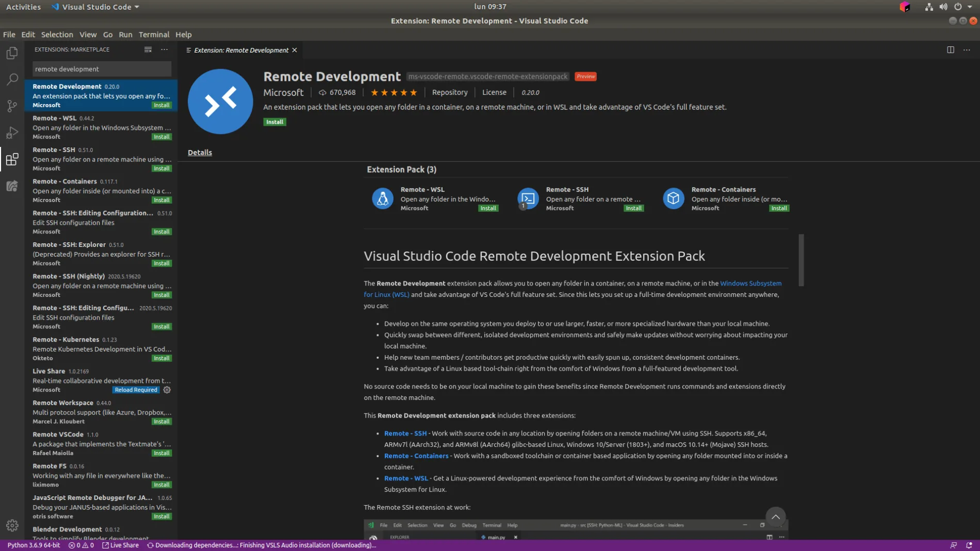The height and width of the screenshot is (551, 980).
Task: Install Remote - SSH from sidebar list
Action: [x=161, y=169]
